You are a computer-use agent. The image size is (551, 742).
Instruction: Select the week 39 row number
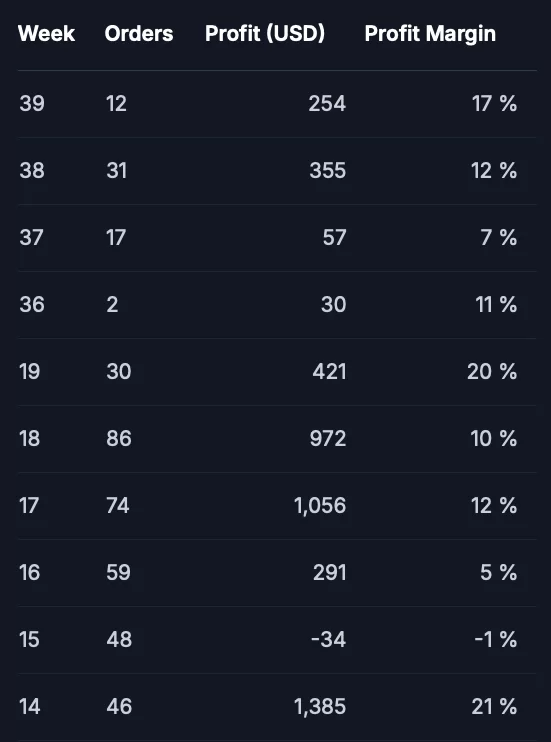pos(32,104)
